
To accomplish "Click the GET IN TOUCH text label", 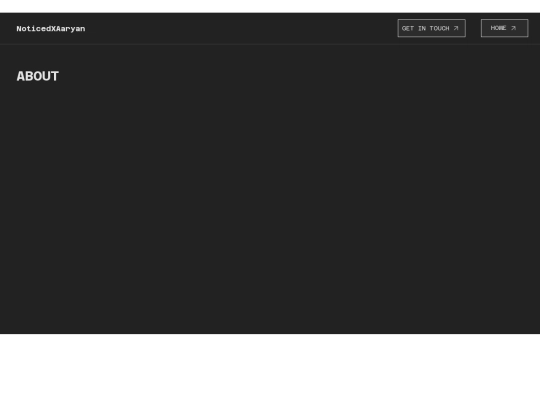I will point(426,28).
